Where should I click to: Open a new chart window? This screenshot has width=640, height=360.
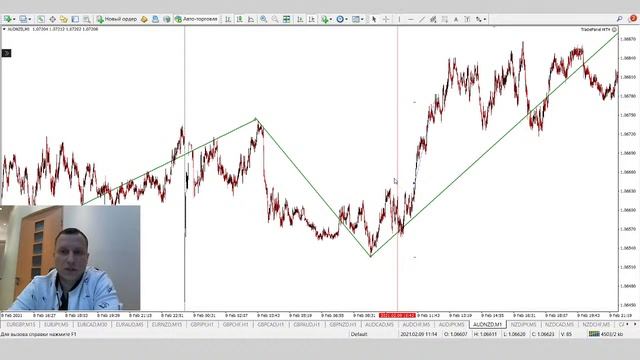point(7,19)
